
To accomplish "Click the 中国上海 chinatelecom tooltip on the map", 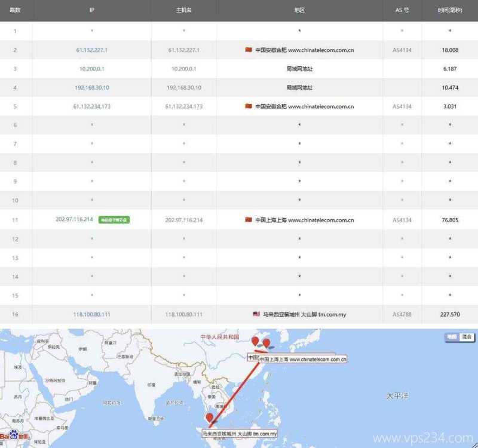I will click(302, 359).
